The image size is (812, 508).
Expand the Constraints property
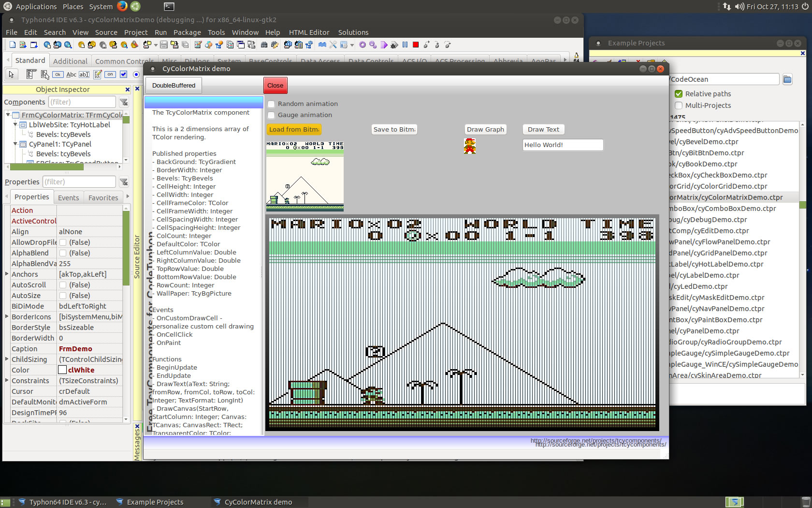[7, 381]
